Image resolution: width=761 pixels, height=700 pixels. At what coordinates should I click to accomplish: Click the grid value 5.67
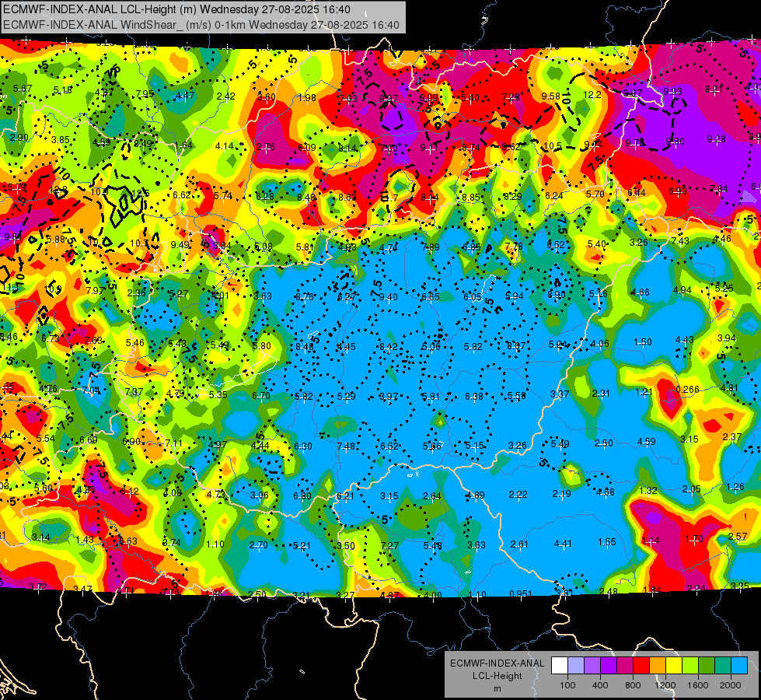pyautogui.click(x=23, y=89)
